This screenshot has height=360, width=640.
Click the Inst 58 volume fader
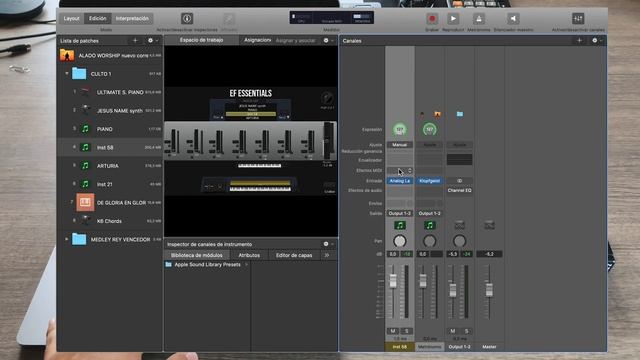point(393,280)
